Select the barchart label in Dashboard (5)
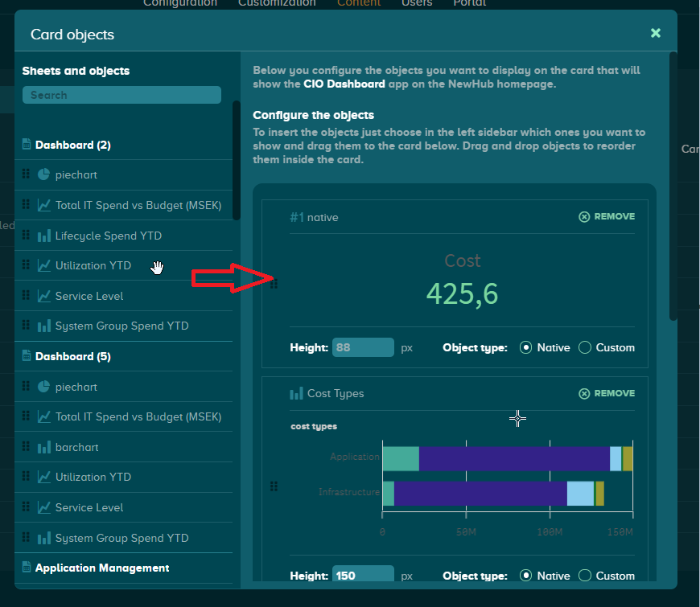 [76, 447]
